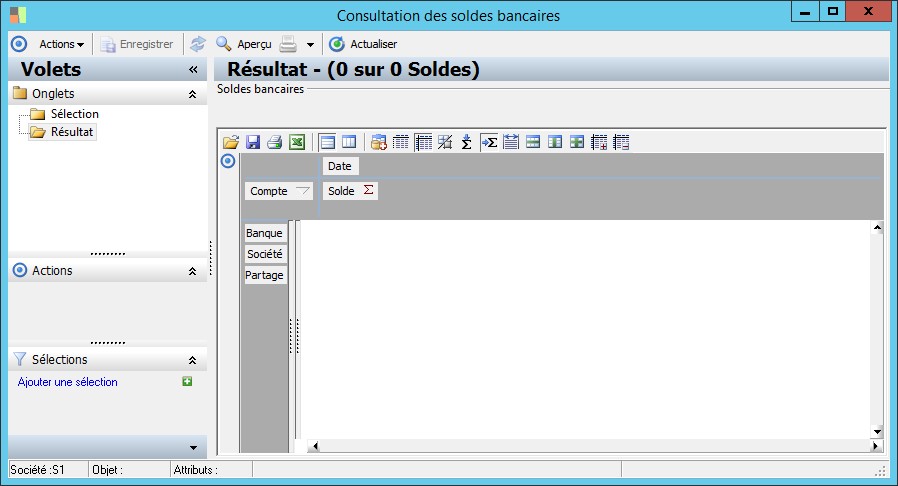
Task: Click the Date pivot field
Action: [340, 166]
